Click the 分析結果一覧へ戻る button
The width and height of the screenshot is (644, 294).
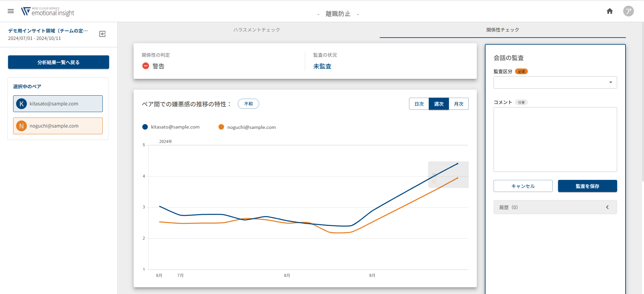(58, 62)
